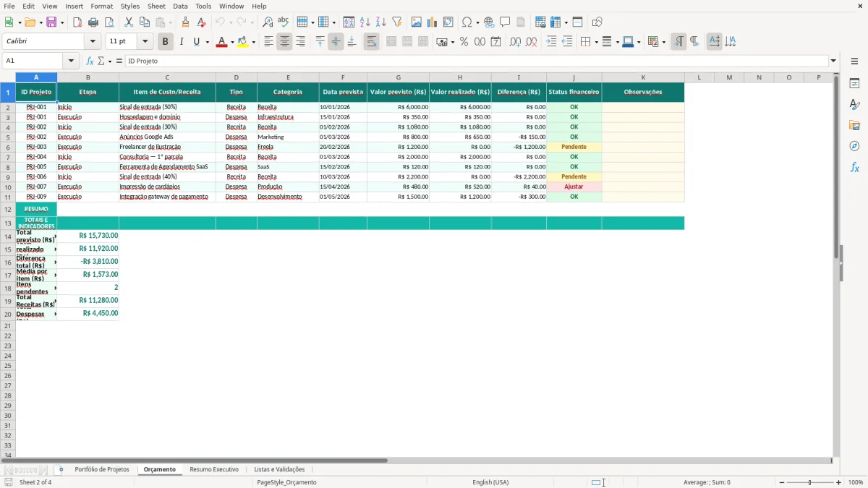
Task: Insert a special character via Omega icon
Action: tap(467, 22)
